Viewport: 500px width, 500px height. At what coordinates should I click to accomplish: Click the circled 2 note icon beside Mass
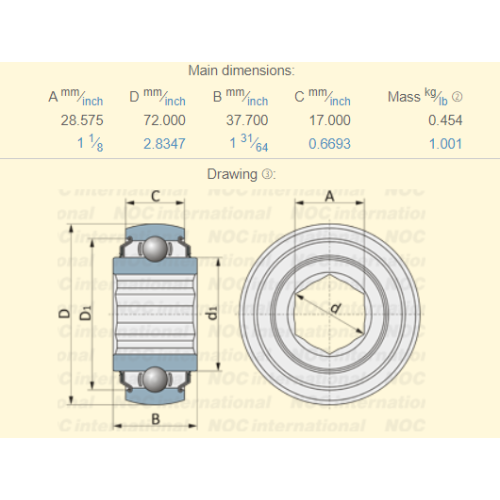(x=457, y=97)
